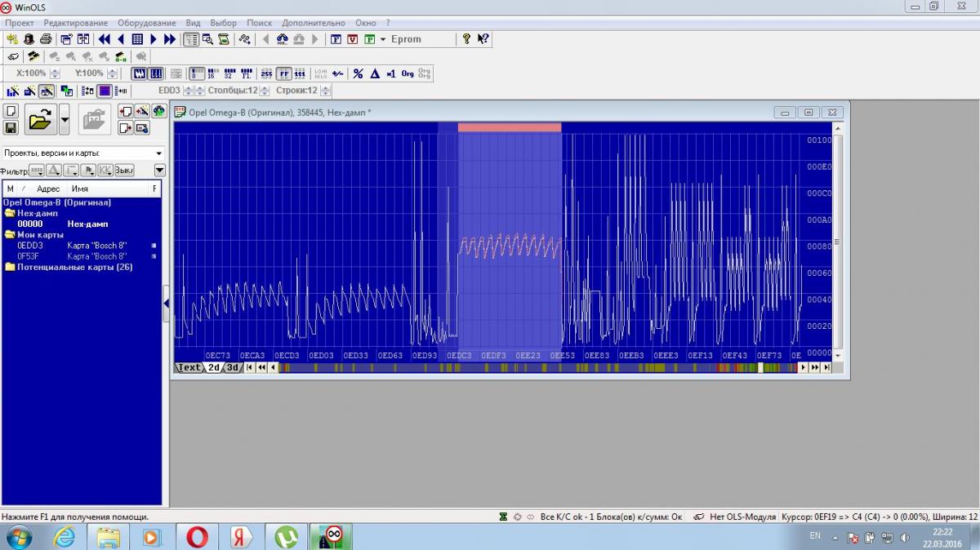Click the blue grid table icon
The height and width of the screenshot is (550, 980).
tap(137, 39)
